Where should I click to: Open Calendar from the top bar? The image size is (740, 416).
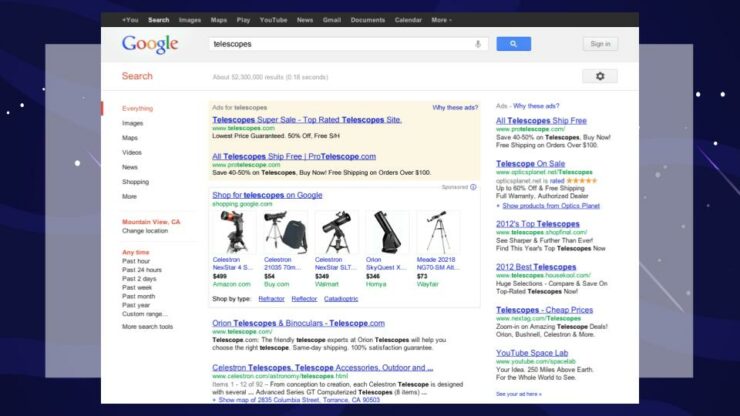(408, 20)
